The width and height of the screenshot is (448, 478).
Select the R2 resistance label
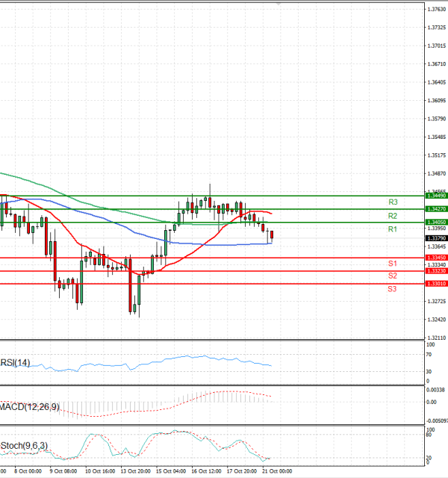pyautogui.click(x=392, y=216)
